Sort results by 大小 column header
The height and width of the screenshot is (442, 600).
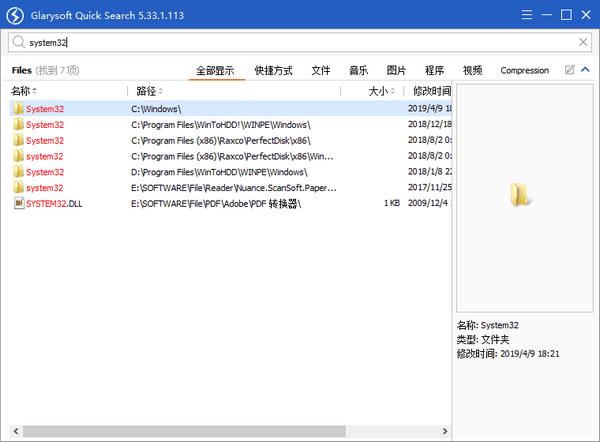(377, 91)
